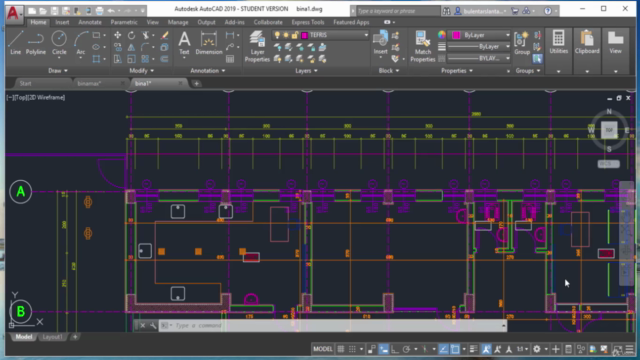
Task: Click Match Properties tool
Action: point(423,46)
